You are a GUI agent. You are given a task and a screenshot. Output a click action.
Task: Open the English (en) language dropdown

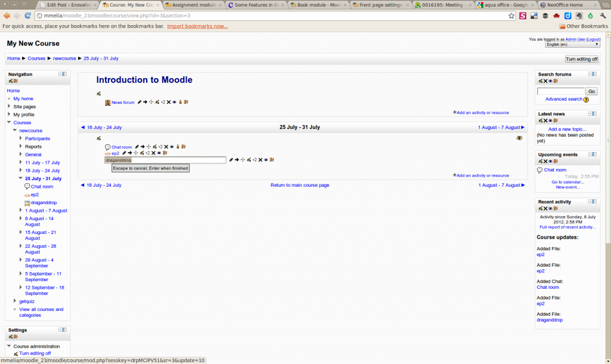(x=572, y=44)
